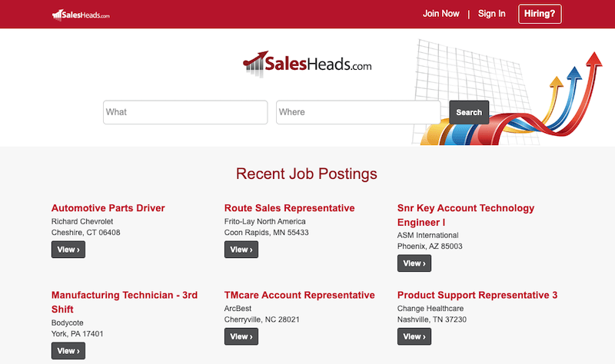The width and height of the screenshot is (615, 364).
Task: Focus the What search field
Action: [185, 112]
